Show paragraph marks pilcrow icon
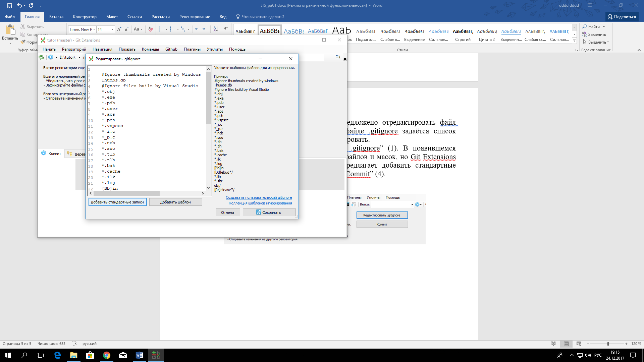The width and height of the screenshot is (644, 362). click(x=226, y=29)
